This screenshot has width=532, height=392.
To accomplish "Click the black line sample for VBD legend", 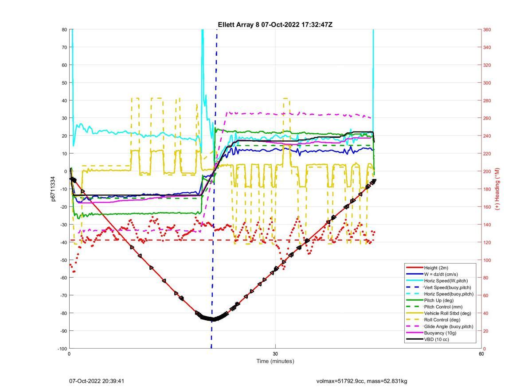I will (x=415, y=339).
